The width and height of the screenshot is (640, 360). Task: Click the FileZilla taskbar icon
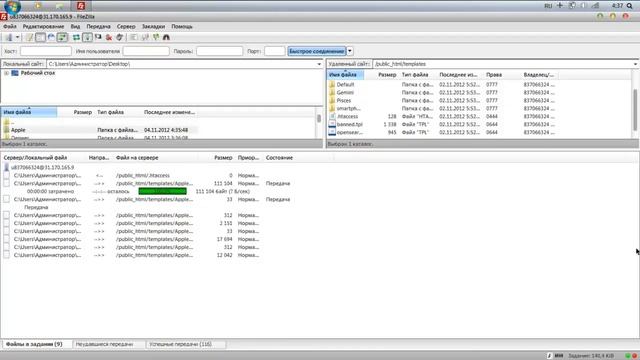(81, 5)
